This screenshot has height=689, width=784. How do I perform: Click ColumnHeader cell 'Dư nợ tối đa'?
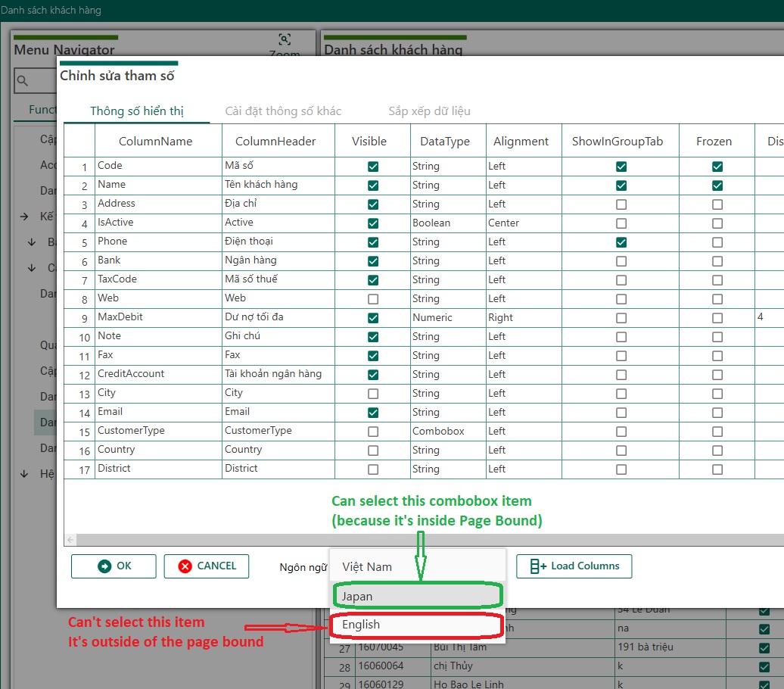278,317
